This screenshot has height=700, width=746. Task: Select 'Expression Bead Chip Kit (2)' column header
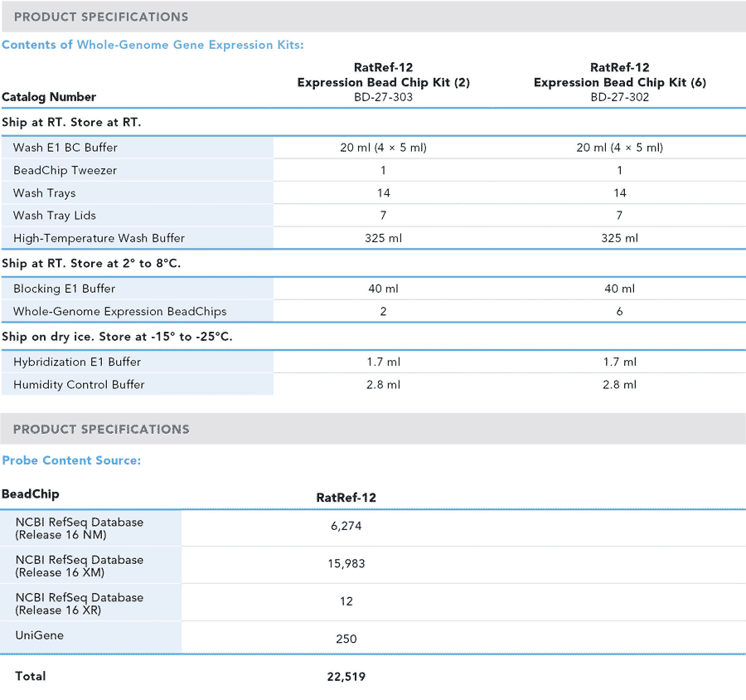pos(384,82)
